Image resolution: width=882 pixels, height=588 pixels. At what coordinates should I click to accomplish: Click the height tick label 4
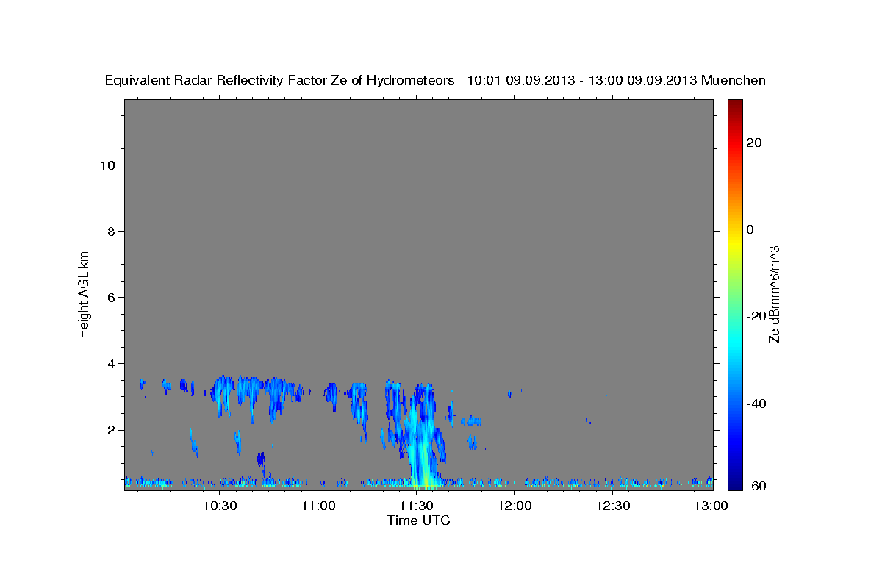(x=110, y=364)
